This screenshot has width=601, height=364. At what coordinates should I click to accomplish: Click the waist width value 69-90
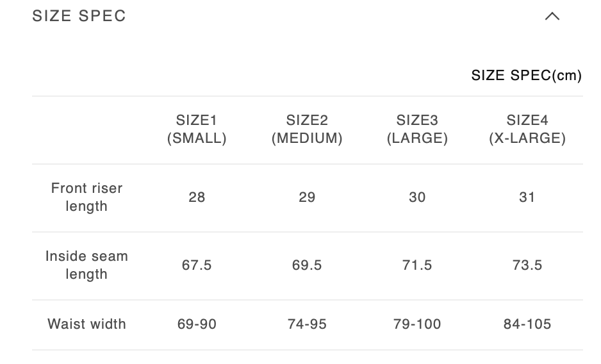point(197,324)
